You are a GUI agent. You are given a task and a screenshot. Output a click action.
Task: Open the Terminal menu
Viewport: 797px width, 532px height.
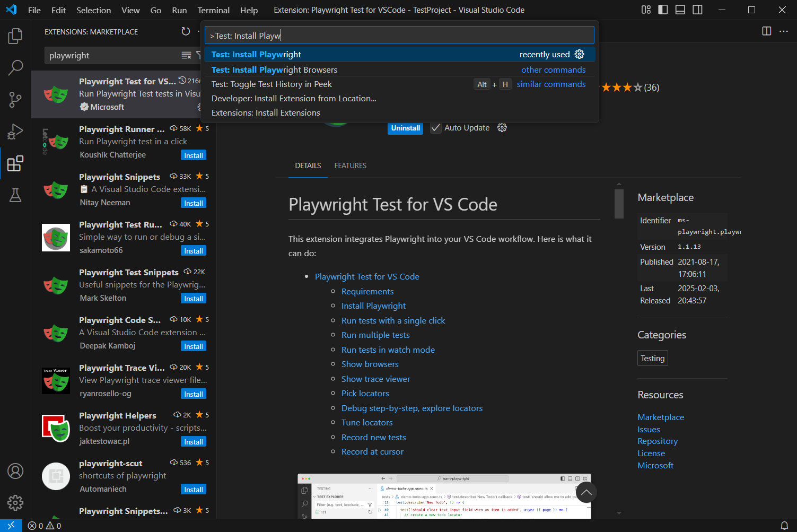click(x=213, y=10)
